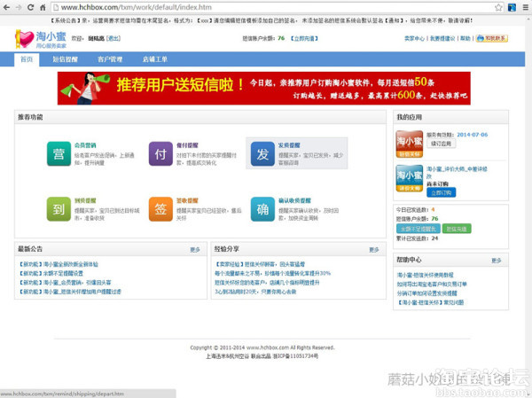Click the teal 确 confirm receipt icon

[x=262, y=209]
